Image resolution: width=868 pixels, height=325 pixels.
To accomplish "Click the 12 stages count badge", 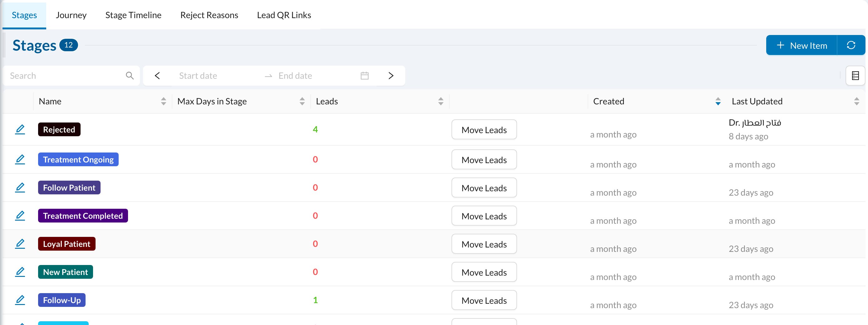I will click(68, 45).
